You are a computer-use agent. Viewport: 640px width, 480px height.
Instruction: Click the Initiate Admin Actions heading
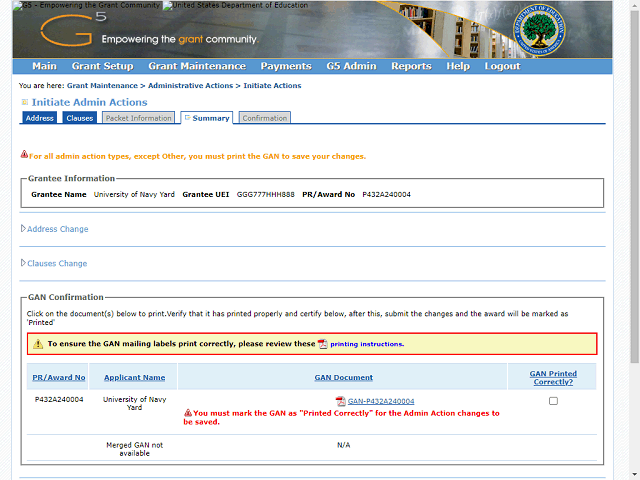pos(89,102)
